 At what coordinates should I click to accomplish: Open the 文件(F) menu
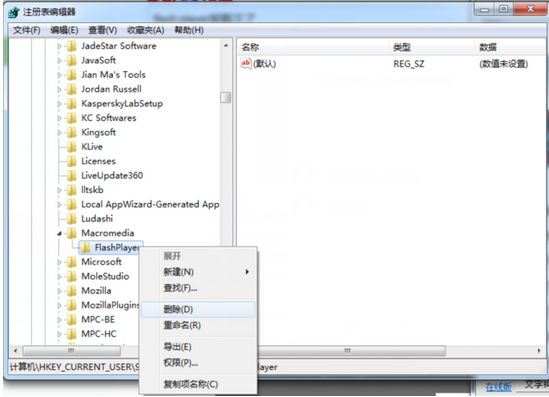(27, 30)
